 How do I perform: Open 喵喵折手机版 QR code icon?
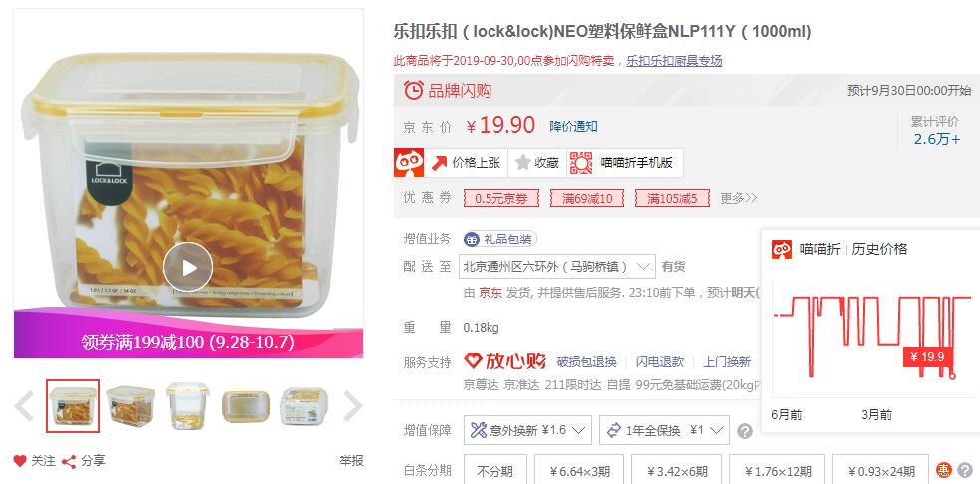click(x=581, y=163)
